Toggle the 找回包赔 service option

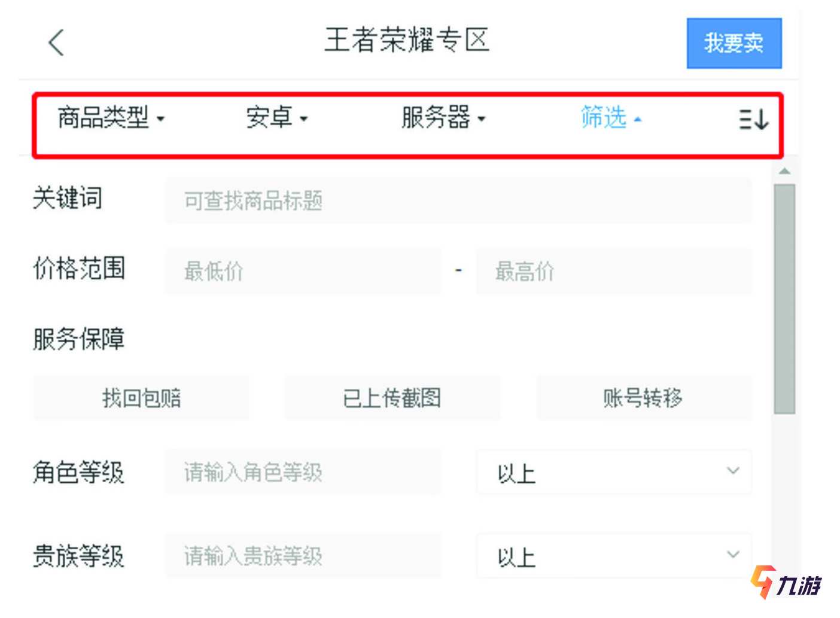[141, 398]
